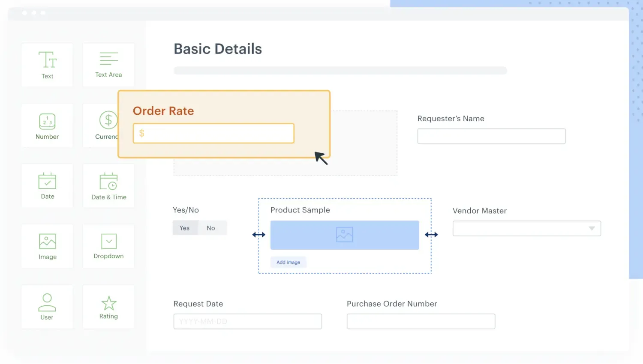Select the Text field icon
The width and height of the screenshot is (643, 364).
47,60
